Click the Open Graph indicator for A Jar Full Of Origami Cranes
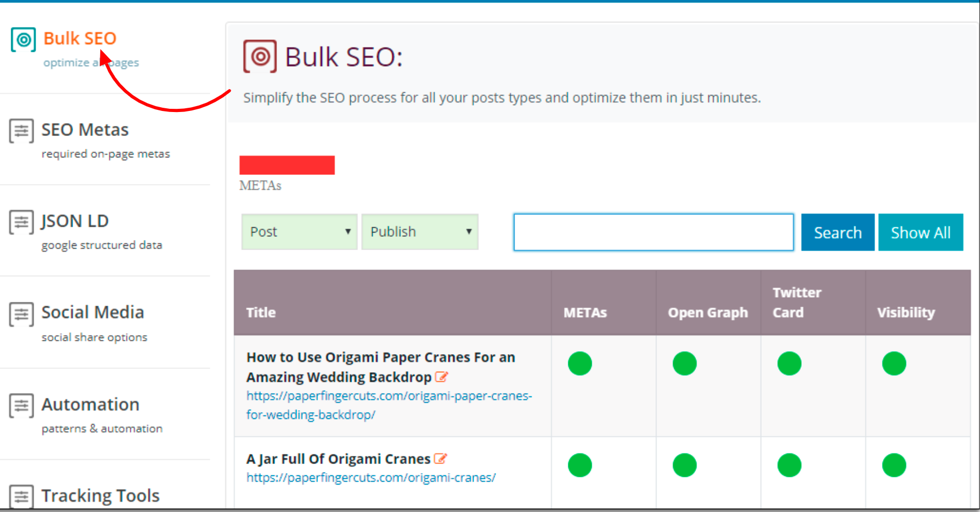 click(x=685, y=465)
